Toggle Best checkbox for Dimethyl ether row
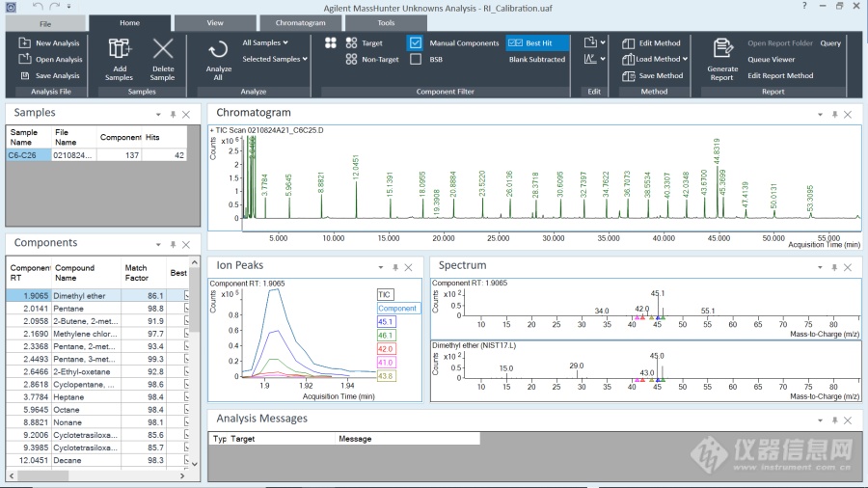868x488 pixels. [186, 296]
